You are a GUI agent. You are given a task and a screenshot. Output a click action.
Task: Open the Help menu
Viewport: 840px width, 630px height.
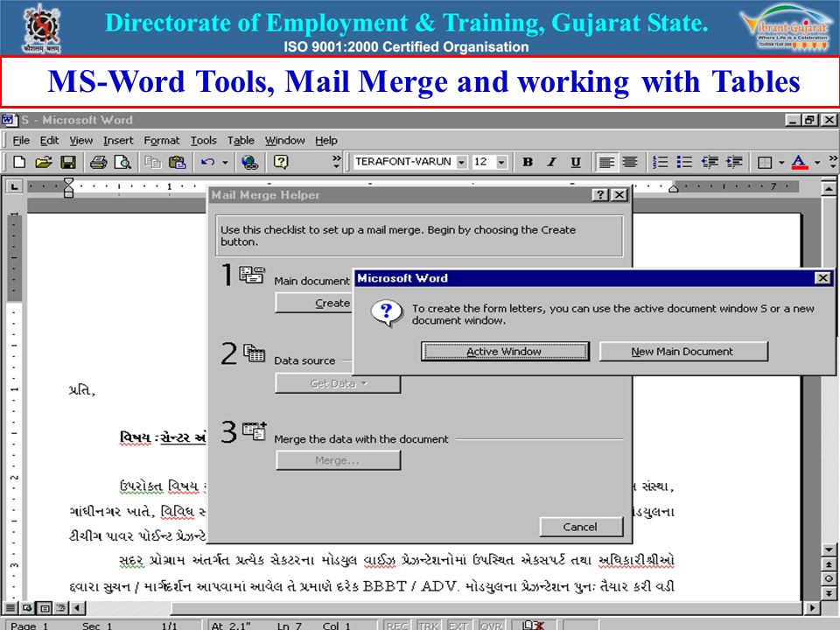coord(325,140)
